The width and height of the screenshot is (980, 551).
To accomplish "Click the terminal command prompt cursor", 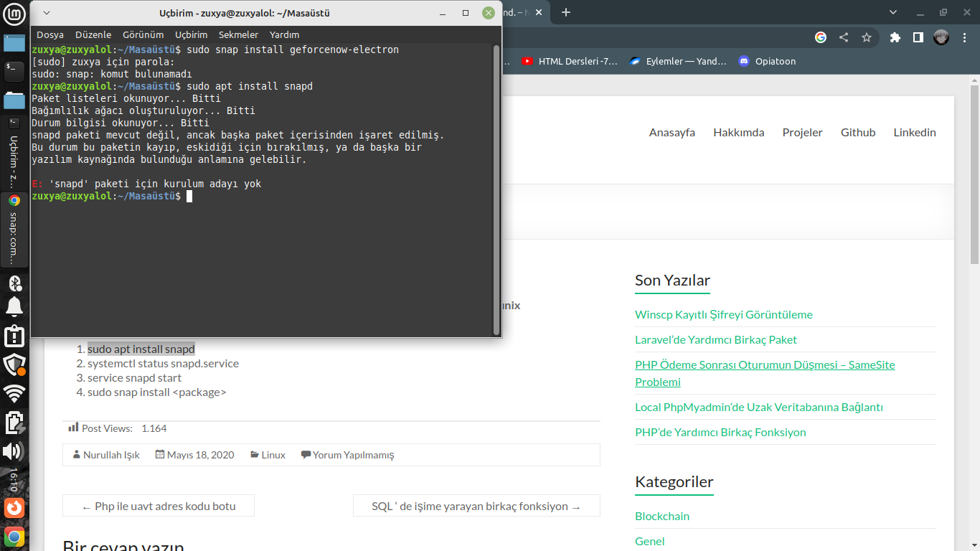I will pos(189,196).
